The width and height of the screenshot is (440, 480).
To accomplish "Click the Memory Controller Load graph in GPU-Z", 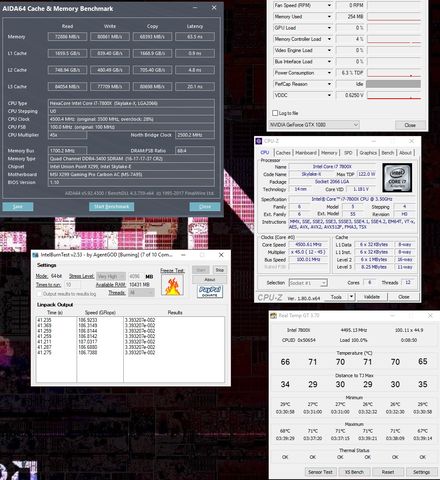I will click(394, 39).
